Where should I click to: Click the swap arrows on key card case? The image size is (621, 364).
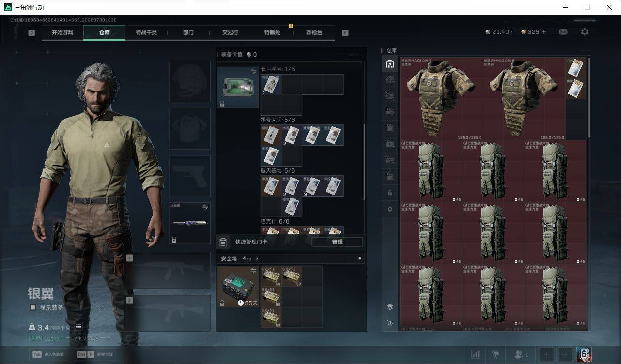[253, 71]
